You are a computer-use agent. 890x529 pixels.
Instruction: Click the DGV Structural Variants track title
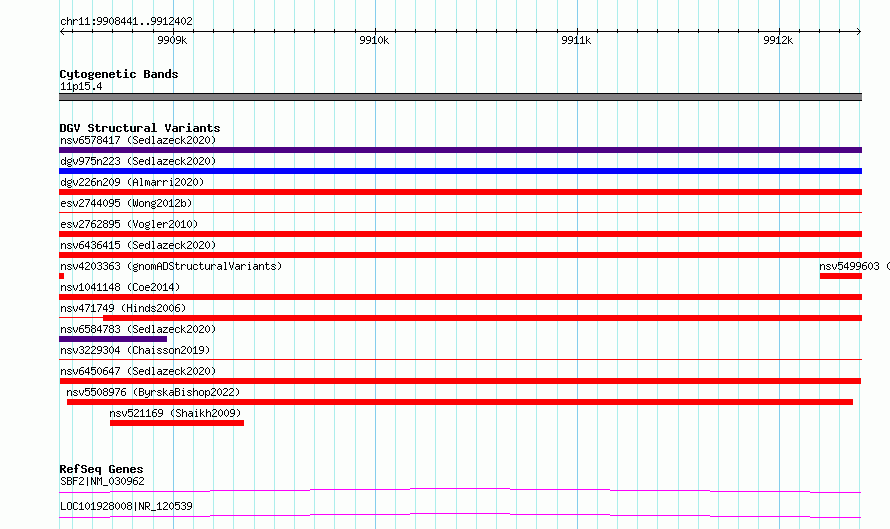tap(140, 128)
